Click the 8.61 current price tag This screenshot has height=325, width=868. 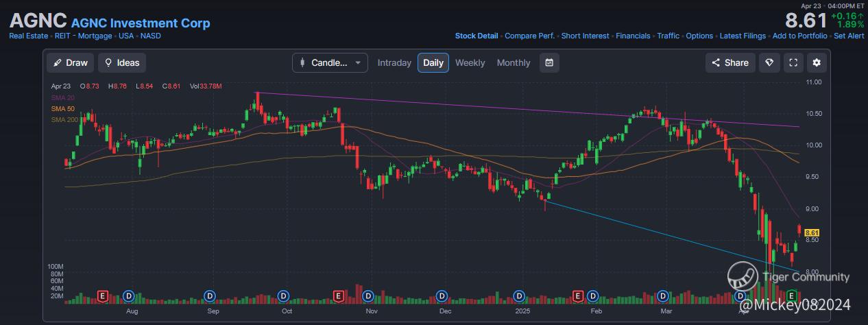coord(812,233)
